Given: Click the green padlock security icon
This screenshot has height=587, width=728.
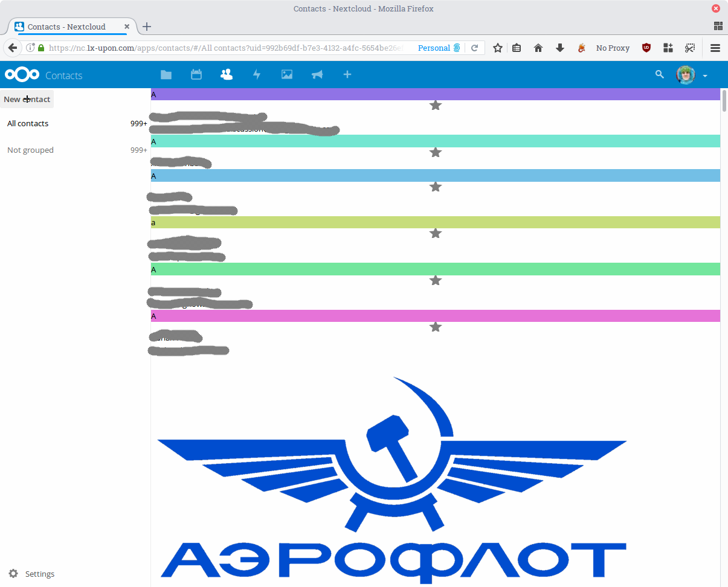Looking at the screenshot, I should click(x=41, y=48).
